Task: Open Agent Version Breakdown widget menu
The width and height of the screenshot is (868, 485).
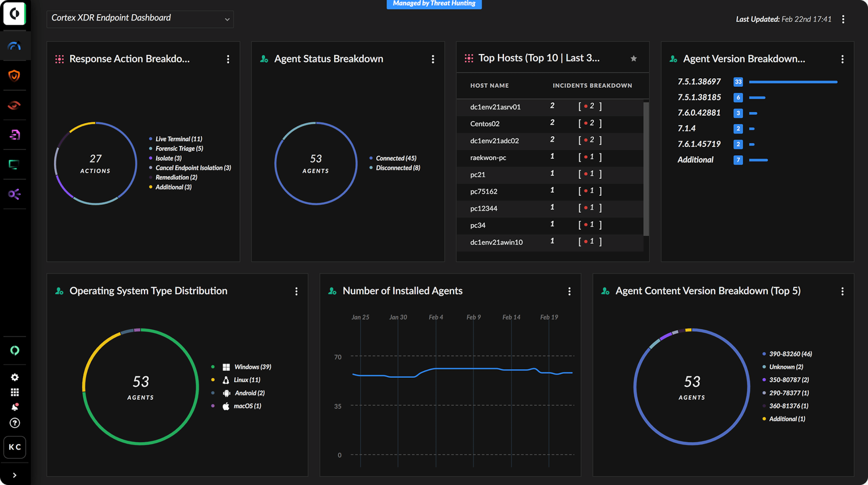Action: point(842,59)
